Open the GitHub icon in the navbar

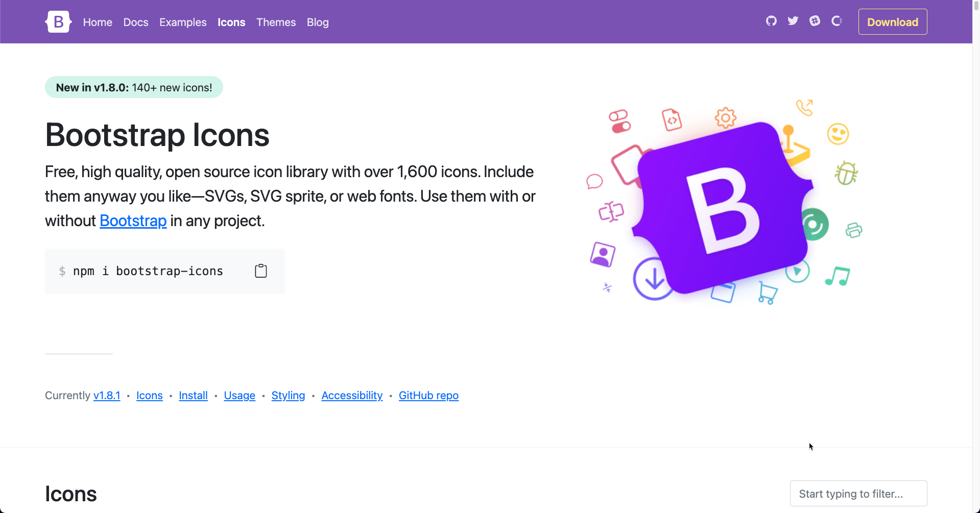coord(771,21)
